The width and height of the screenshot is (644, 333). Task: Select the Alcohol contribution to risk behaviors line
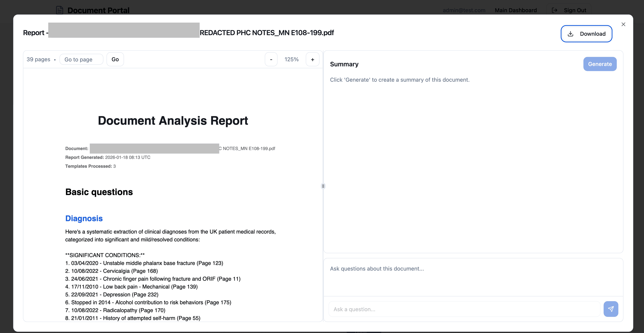148,302
